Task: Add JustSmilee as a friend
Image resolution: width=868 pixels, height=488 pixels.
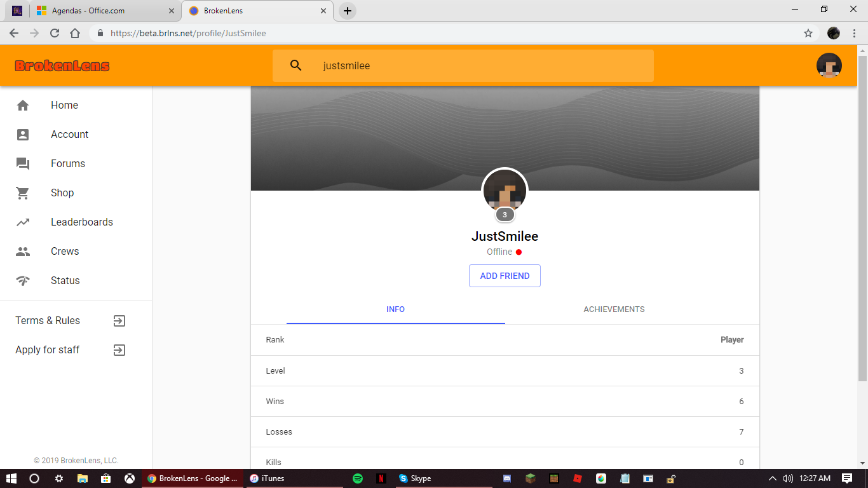Action: click(x=505, y=276)
